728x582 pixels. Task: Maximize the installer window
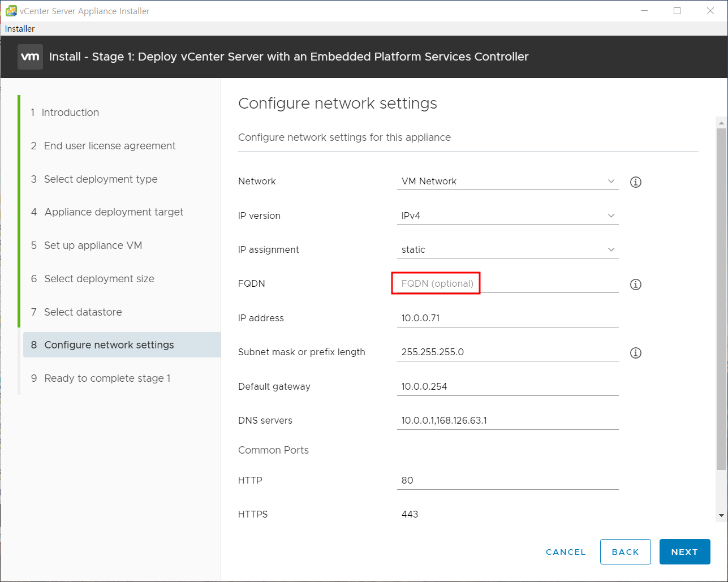pyautogui.click(x=677, y=11)
